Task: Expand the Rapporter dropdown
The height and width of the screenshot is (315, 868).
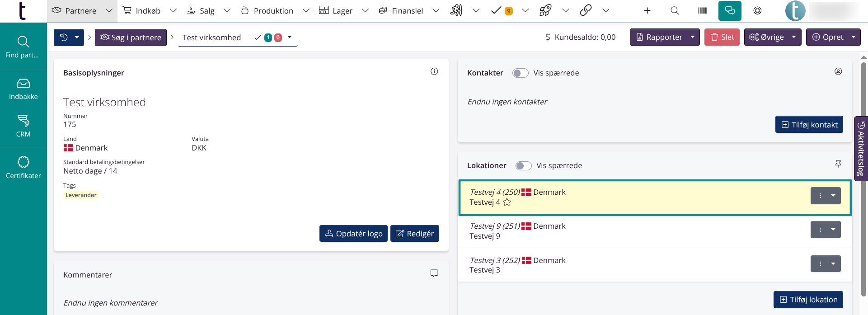Action: [692, 37]
